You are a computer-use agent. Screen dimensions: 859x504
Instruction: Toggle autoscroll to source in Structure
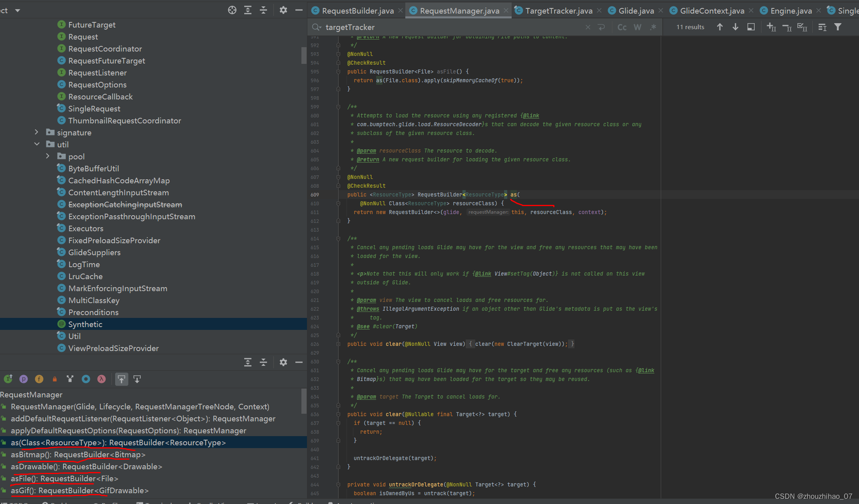click(122, 379)
